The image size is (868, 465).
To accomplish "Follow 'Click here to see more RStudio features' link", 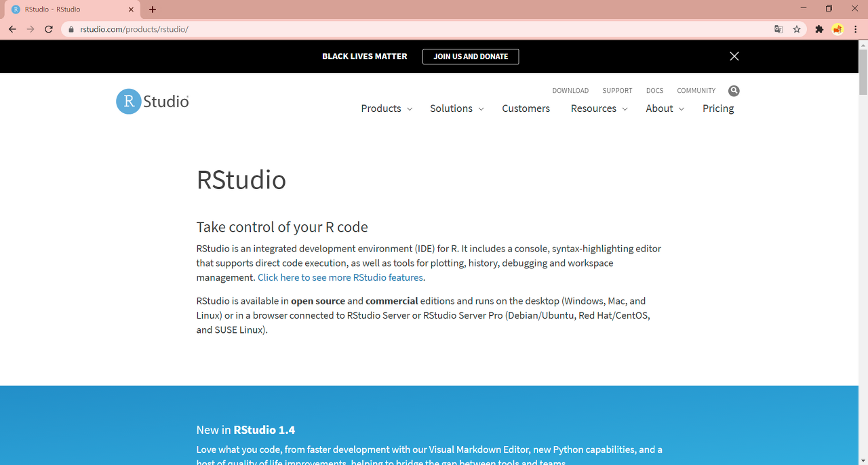I will pyautogui.click(x=340, y=277).
